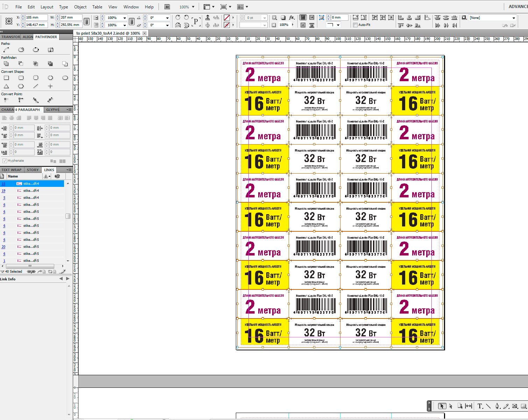Click the fill color swatch in control bar

pyautogui.click(x=227, y=17)
